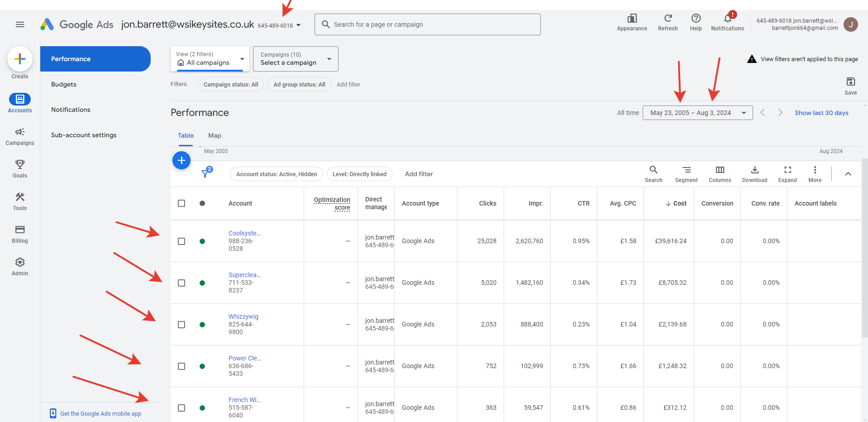Image resolution: width=868 pixels, height=422 pixels.
Task: Click the Optimization score column header
Action: 332,203
